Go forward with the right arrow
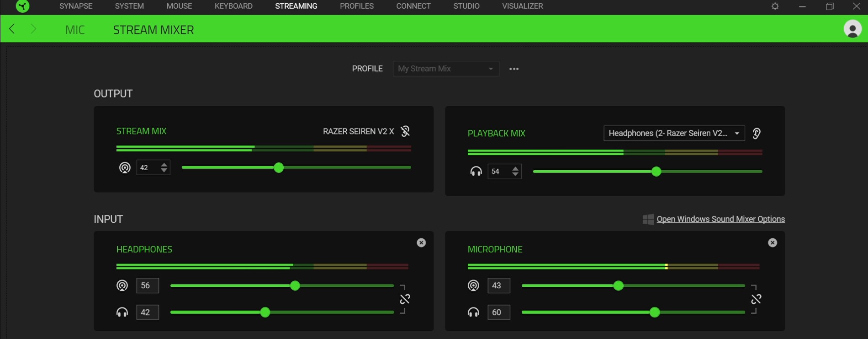This screenshot has width=868, height=339. [x=33, y=29]
